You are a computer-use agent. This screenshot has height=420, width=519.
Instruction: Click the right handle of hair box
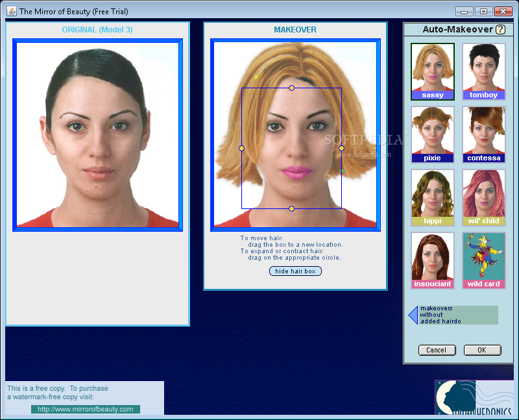tap(342, 149)
